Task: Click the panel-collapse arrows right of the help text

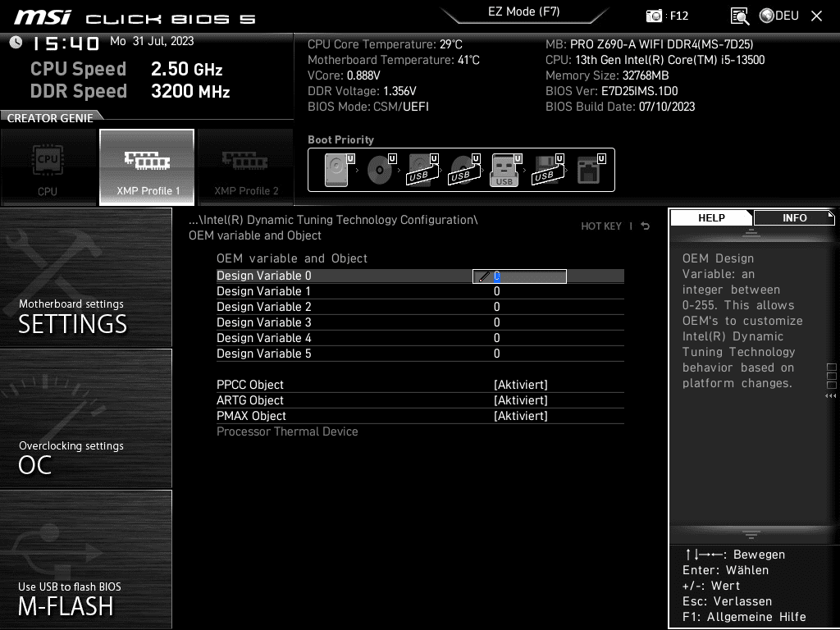Action: (x=831, y=396)
